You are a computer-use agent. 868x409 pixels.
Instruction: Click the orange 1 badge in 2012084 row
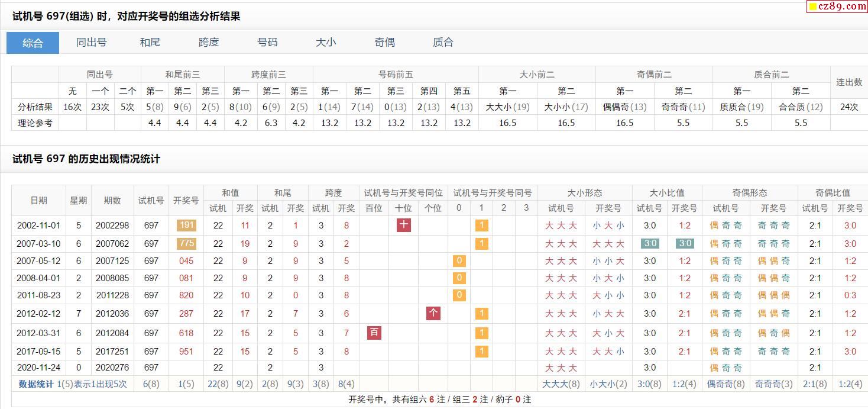[482, 333]
